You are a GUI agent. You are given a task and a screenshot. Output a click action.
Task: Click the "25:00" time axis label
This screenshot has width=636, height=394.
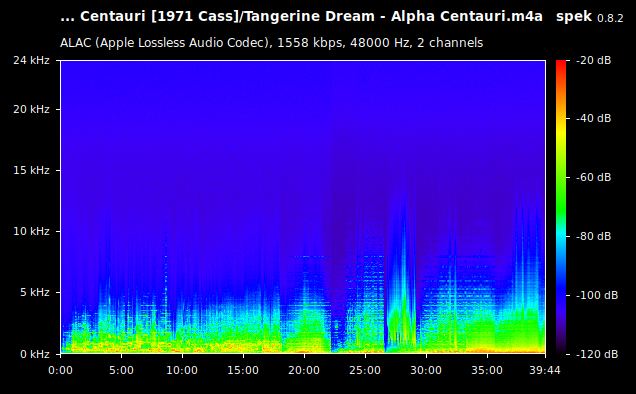(365, 370)
